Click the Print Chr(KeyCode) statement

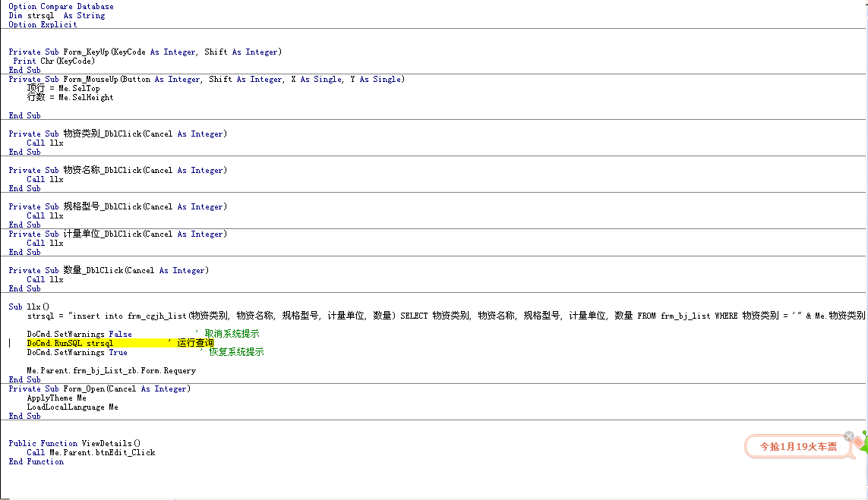pyautogui.click(x=54, y=61)
